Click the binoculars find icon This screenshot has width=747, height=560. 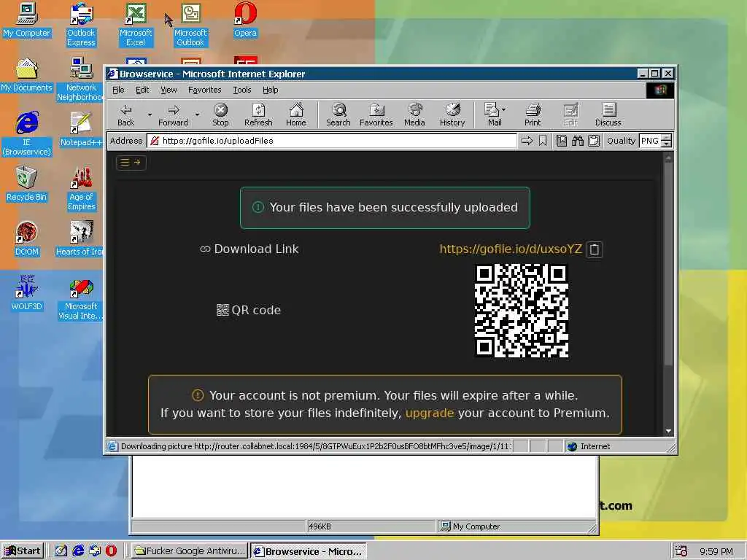tap(578, 141)
